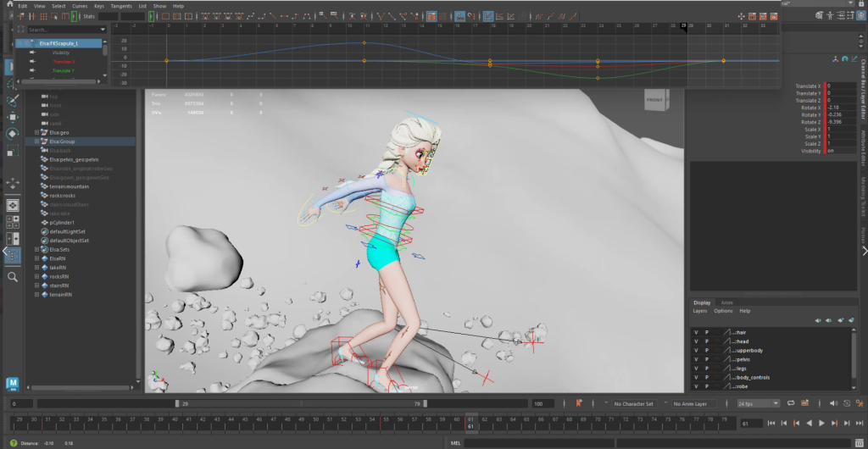
Task: Open the Curves menu in Graph Editor
Action: (80, 6)
